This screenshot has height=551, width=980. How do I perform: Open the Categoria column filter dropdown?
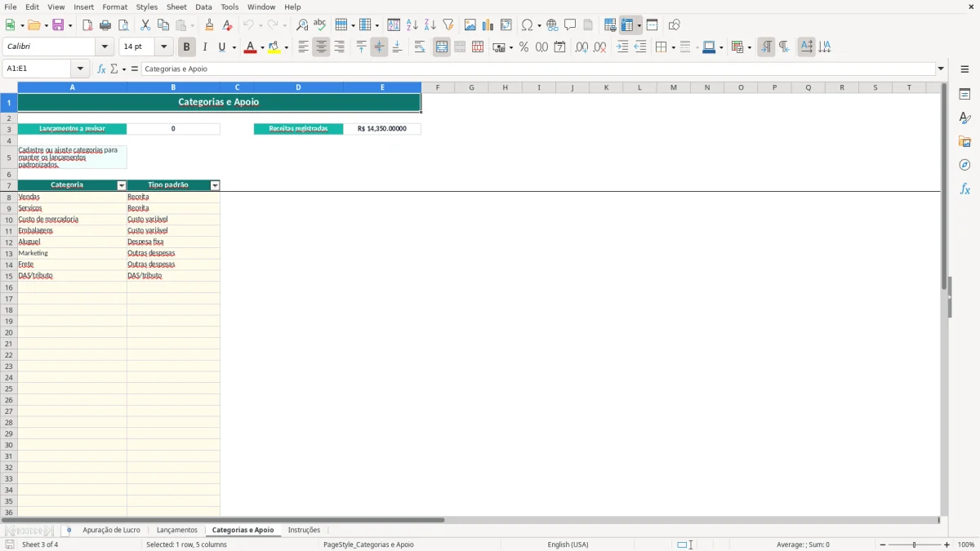[122, 186]
